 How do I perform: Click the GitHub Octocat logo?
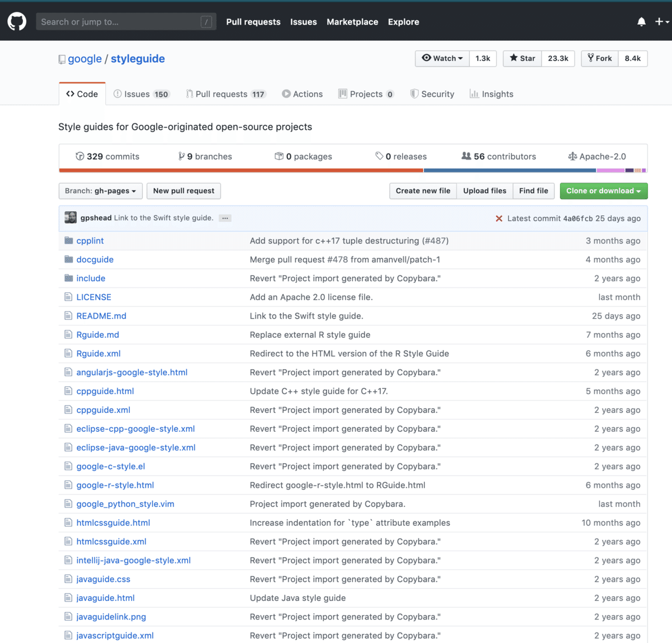(17, 22)
